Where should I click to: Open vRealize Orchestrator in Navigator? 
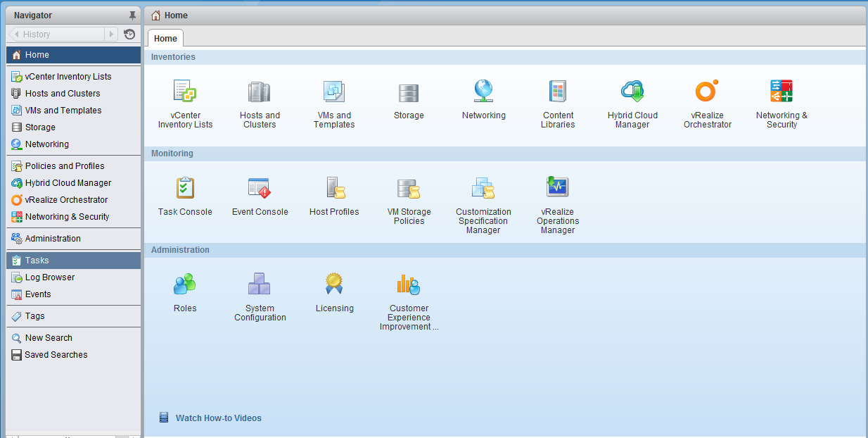(74, 200)
